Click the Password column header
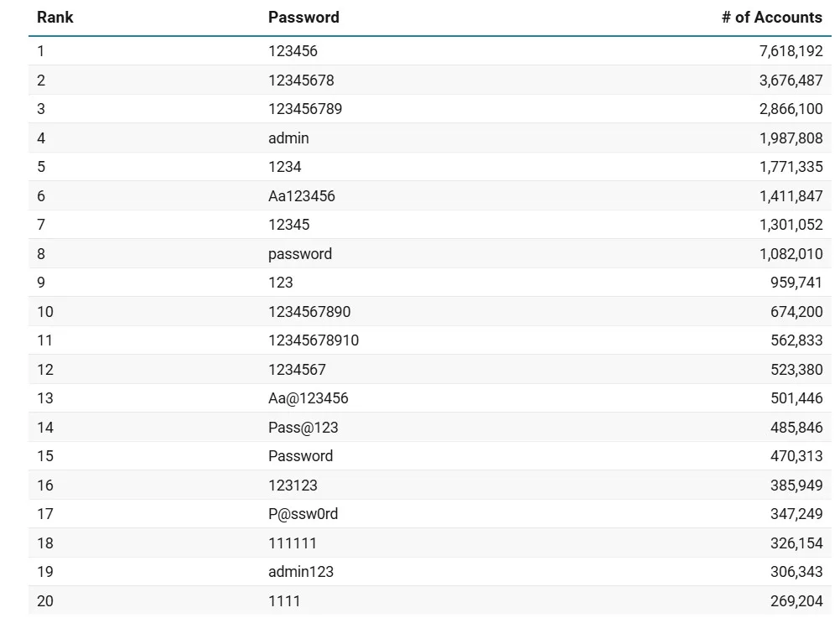The width and height of the screenshot is (840, 618). click(x=303, y=18)
